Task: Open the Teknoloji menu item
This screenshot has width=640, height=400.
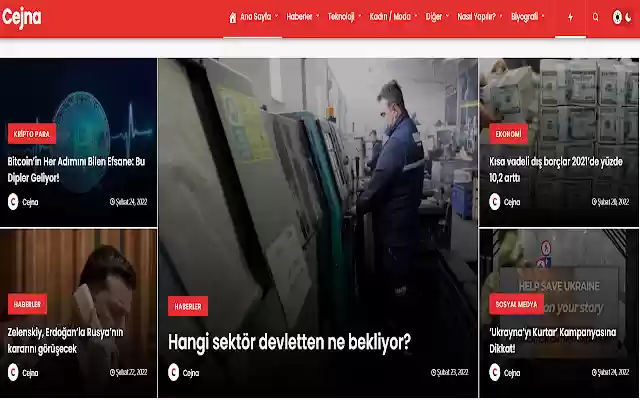Action: 341,17
